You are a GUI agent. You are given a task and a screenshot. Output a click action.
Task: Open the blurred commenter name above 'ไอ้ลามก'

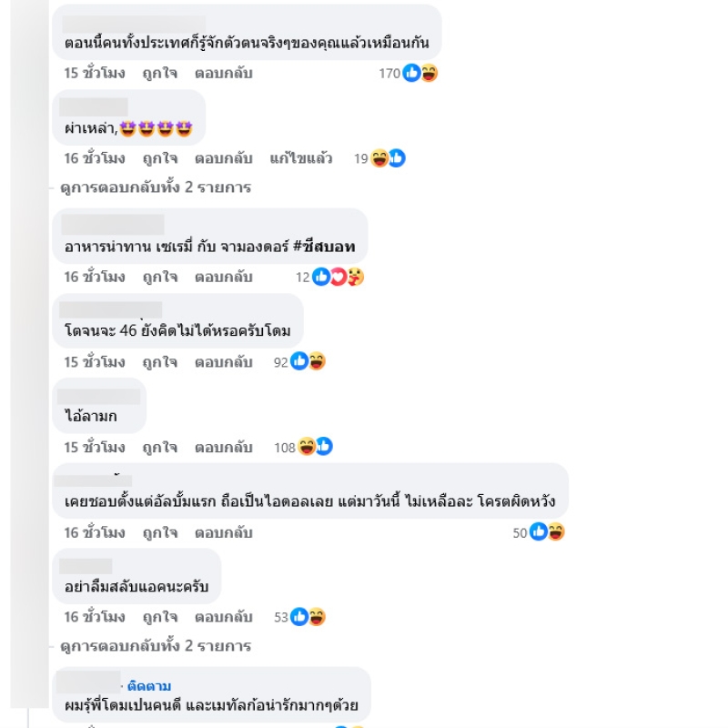99,396
